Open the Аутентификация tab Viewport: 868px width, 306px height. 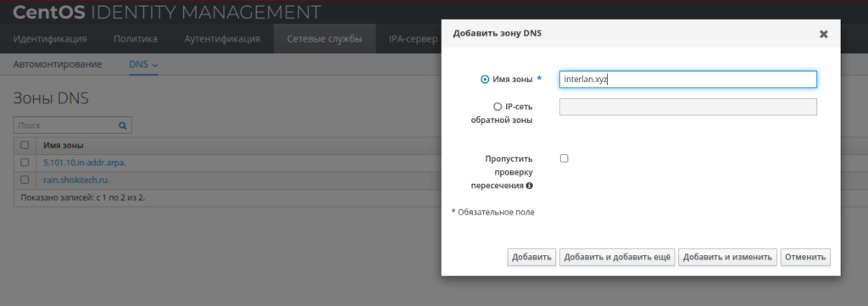click(222, 39)
